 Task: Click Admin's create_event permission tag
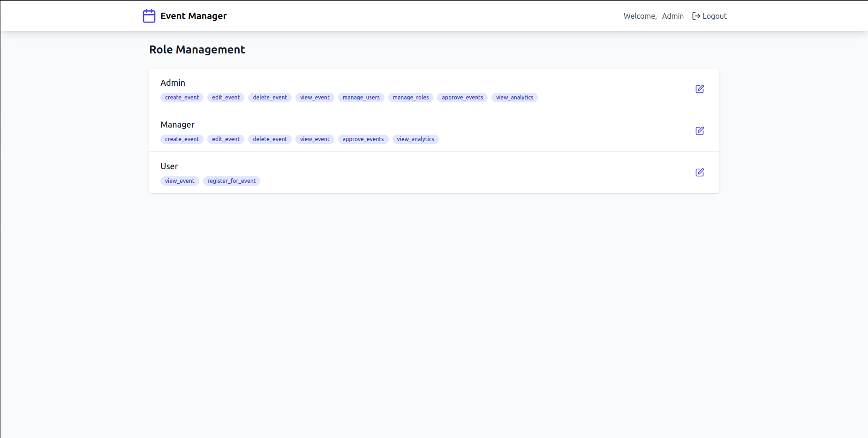tap(182, 98)
